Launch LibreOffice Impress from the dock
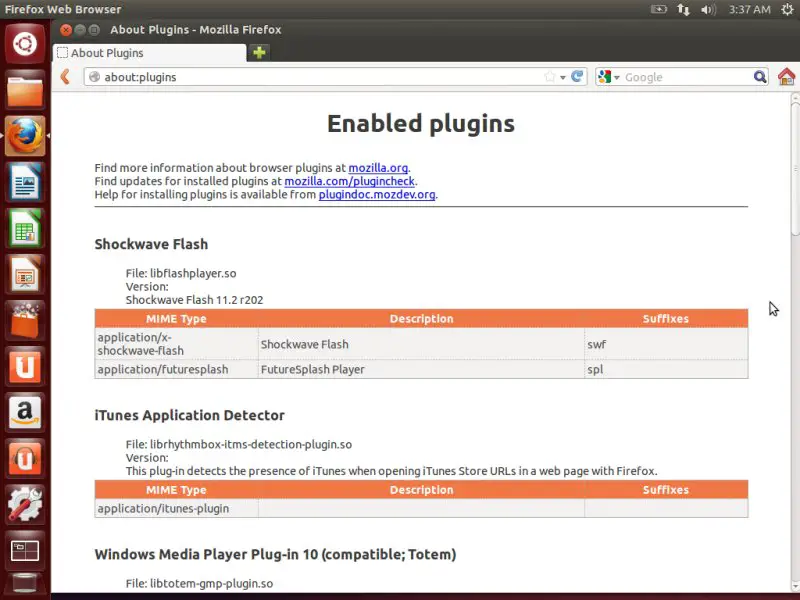The image size is (800, 600). point(24,274)
